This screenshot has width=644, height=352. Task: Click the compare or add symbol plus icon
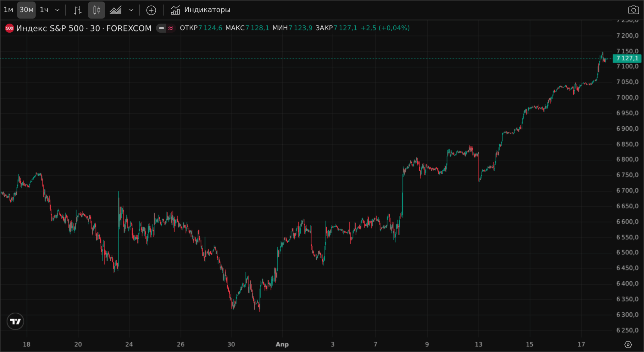[x=151, y=10]
